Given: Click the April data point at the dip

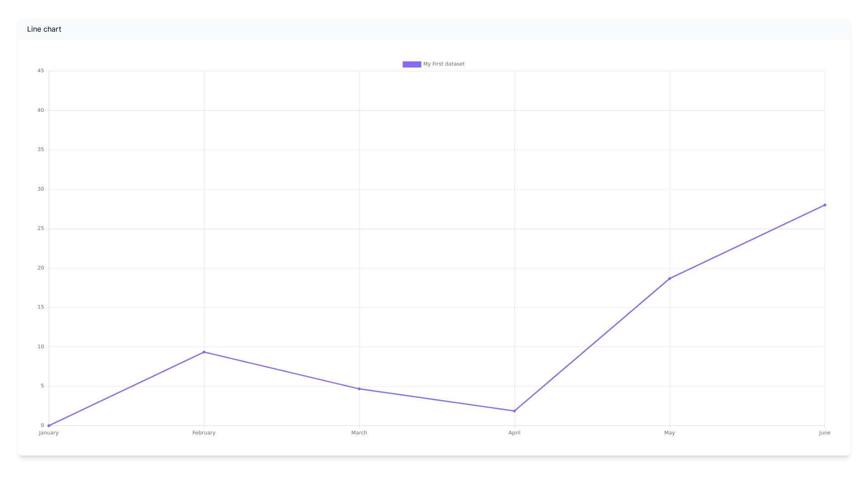Looking at the screenshot, I should [514, 411].
